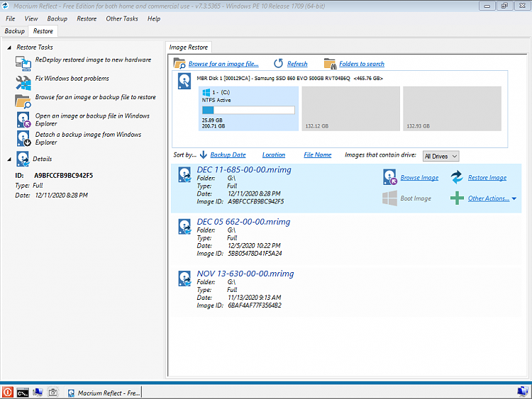Viewport: 532px width, 399px height.
Task: Select the Image Restore tab
Action: click(x=189, y=47)
